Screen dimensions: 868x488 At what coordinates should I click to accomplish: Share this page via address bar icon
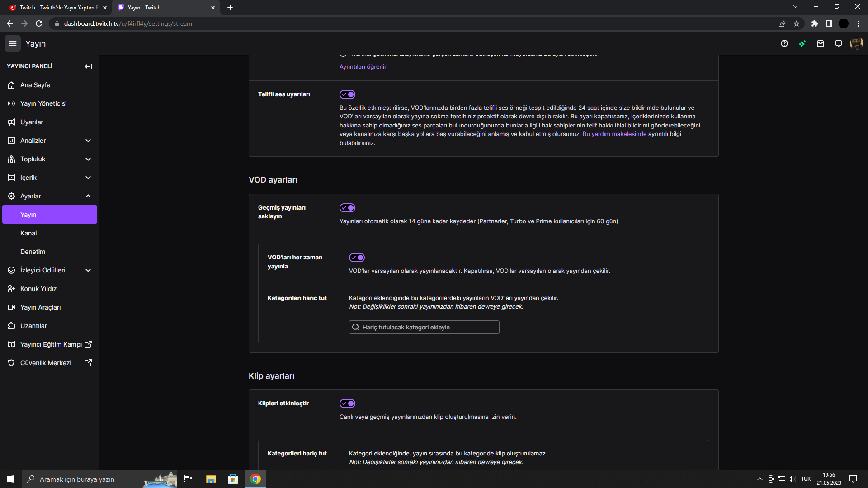[782, 23]
